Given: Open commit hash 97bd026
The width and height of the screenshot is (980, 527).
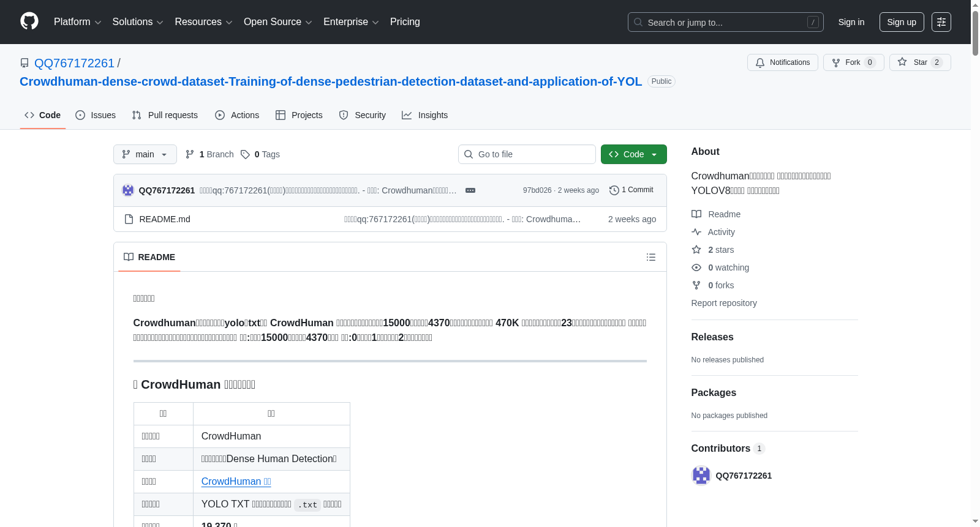Looking at the screenshot, I should [x=537, y=190].
